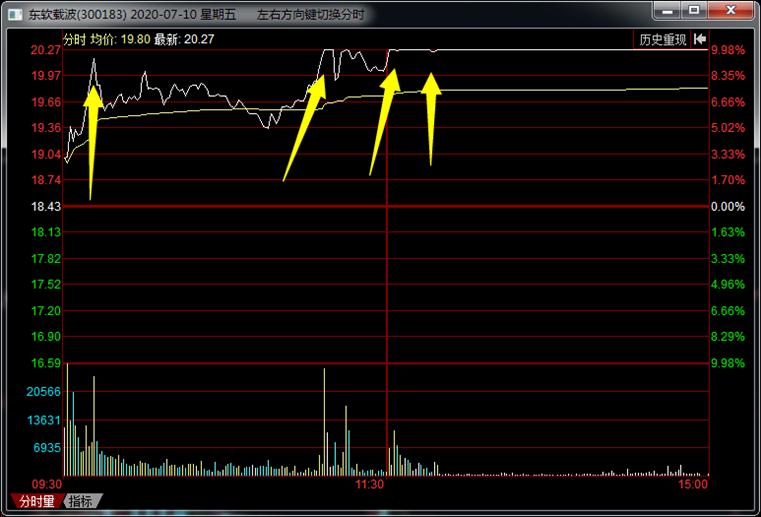Click the 18.13 price label

46,233
